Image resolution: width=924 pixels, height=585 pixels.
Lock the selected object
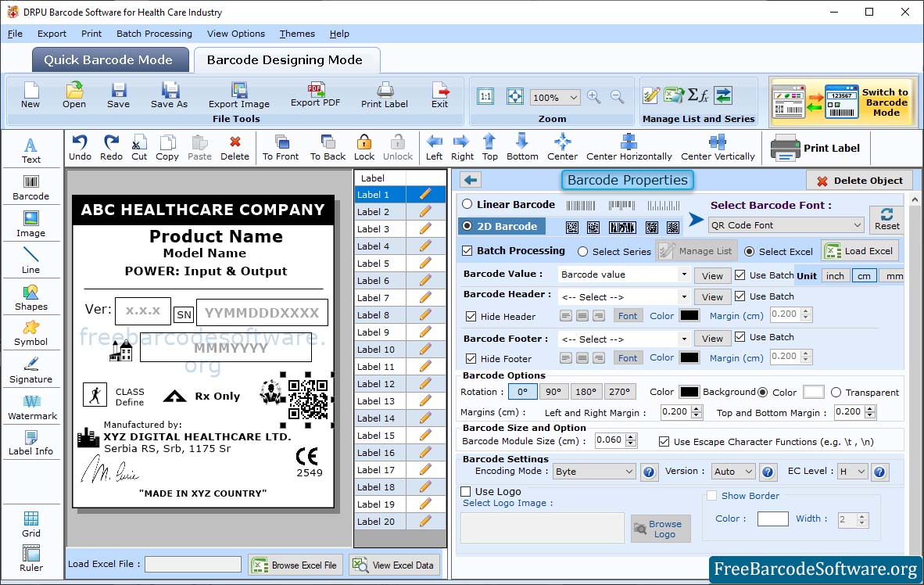pos(364,148)
